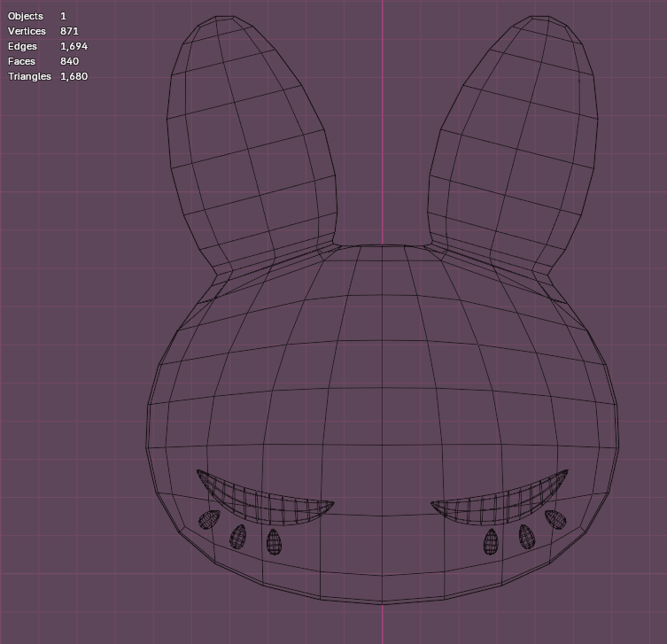Click the "Objects" statistics label
667x644 pixels.
point(26,16)
